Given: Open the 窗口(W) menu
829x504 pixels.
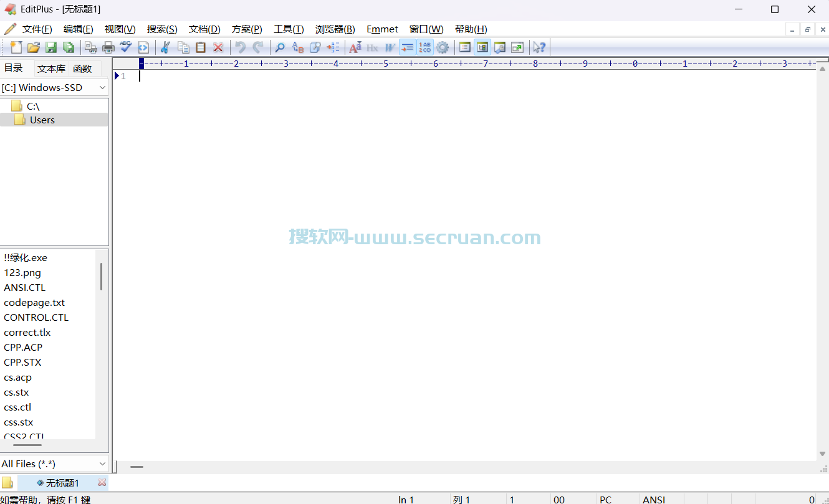Looking at the screenshot, I should (426, 29).
